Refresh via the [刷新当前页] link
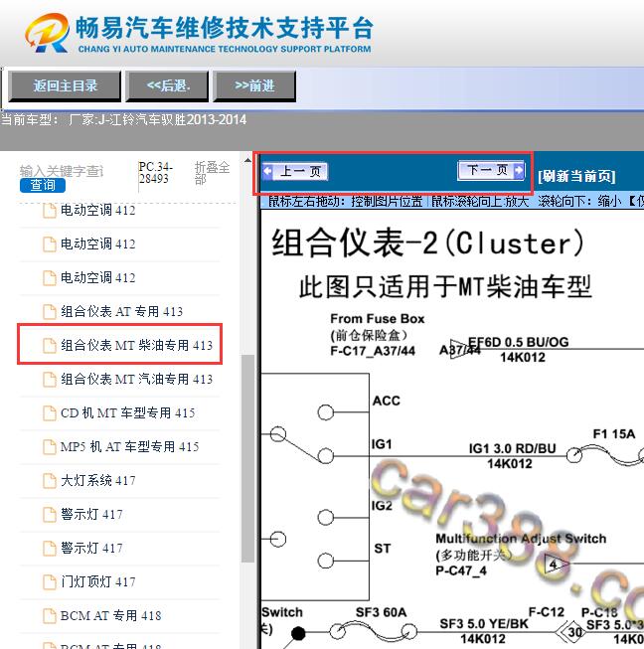 pos(576,176)
